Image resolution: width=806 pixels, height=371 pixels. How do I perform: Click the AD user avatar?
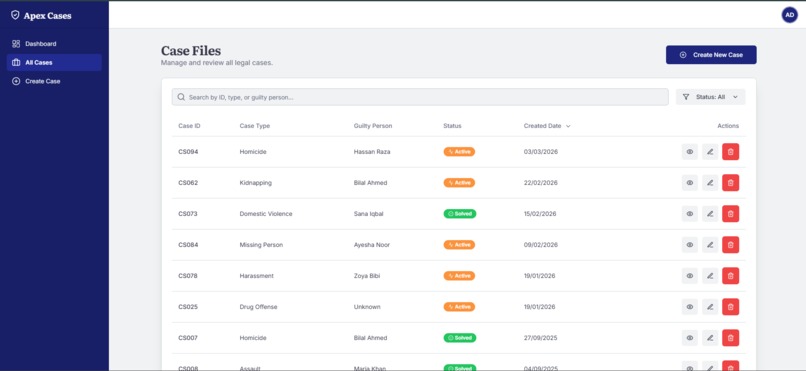pyautogui.click(x=790, y=15)
